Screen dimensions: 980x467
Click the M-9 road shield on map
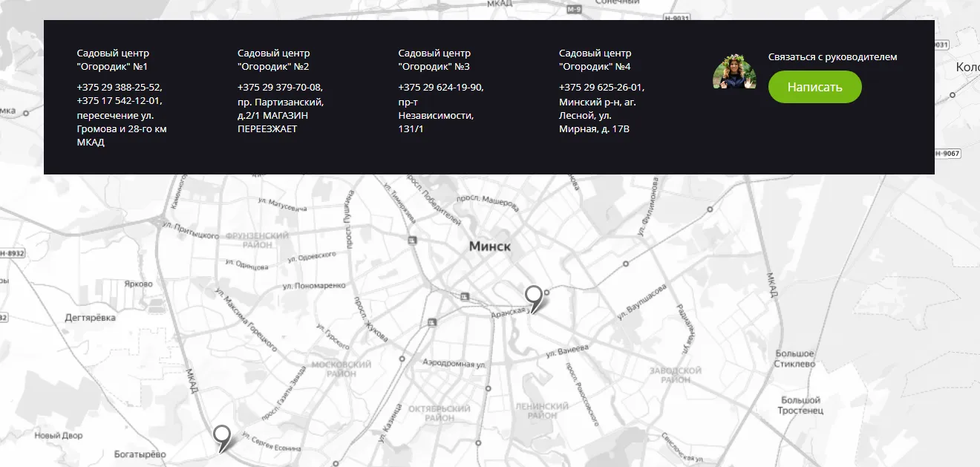tap(574, 10)
